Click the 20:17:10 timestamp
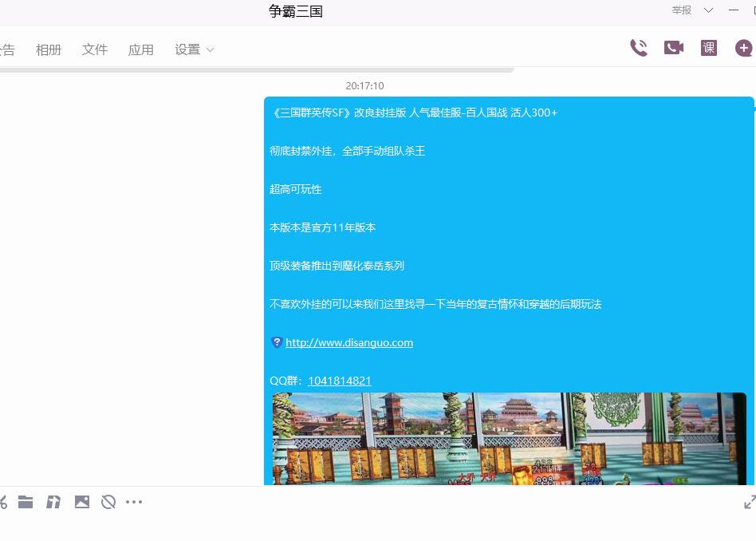The height and width of the screenshot is (541, 756). click(364, 86)
